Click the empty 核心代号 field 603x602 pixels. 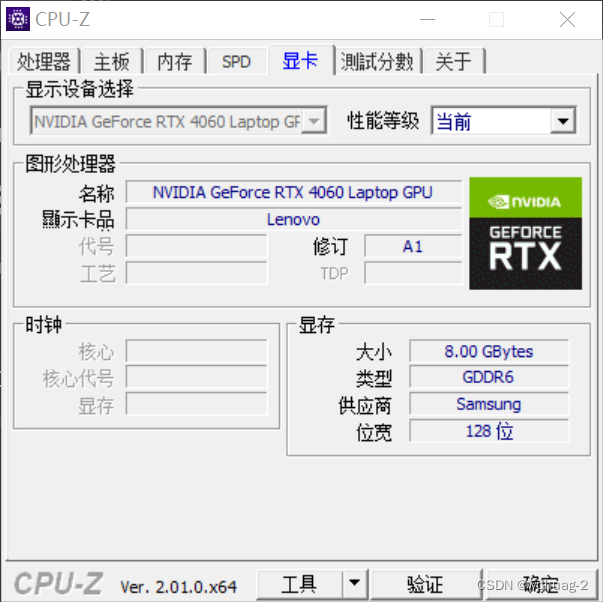[x=197, y=378]
